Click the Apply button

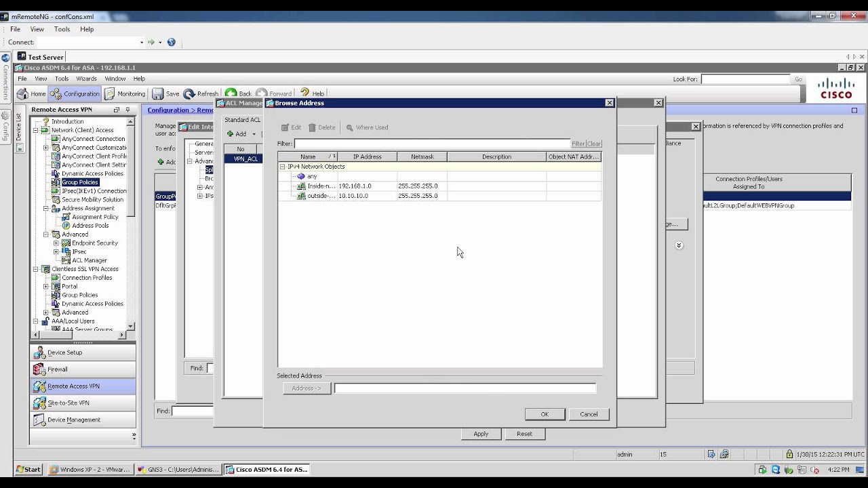[481, 434]
